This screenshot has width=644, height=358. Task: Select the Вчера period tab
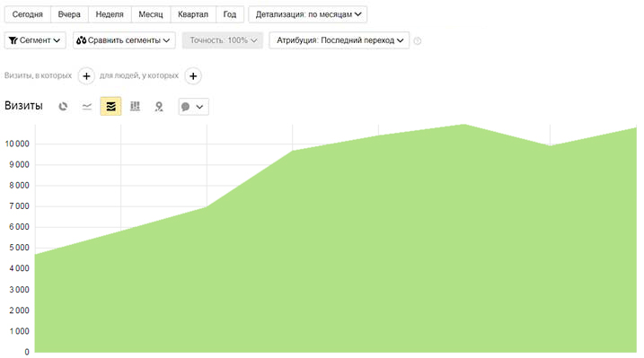pyautogui.click(x=69, y=14)
